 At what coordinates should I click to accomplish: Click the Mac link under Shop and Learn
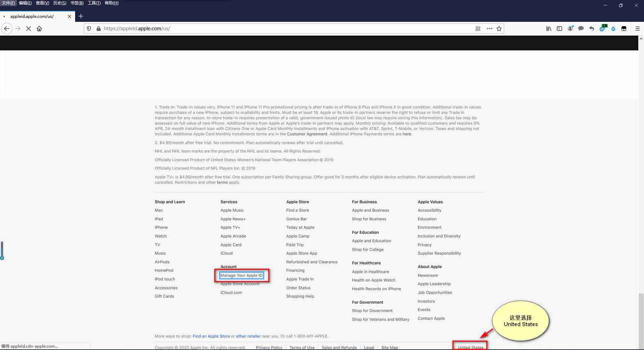[159, 210]
